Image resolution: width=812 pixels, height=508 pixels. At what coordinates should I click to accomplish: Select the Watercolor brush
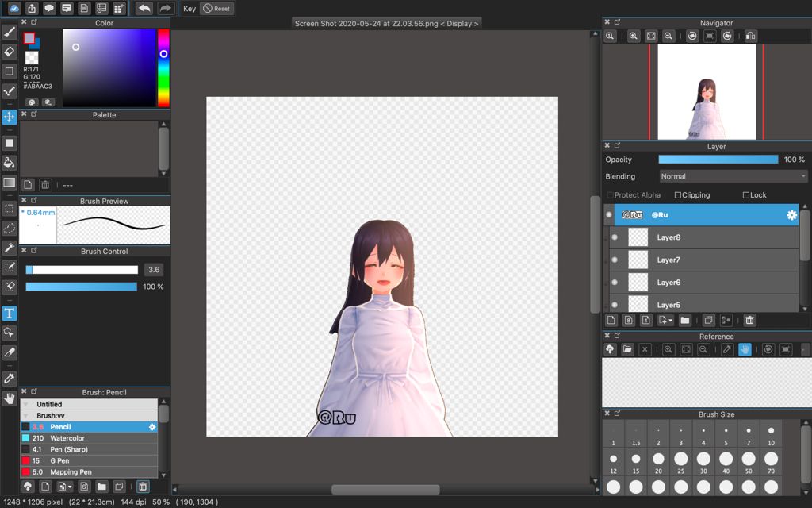(89, 438)
